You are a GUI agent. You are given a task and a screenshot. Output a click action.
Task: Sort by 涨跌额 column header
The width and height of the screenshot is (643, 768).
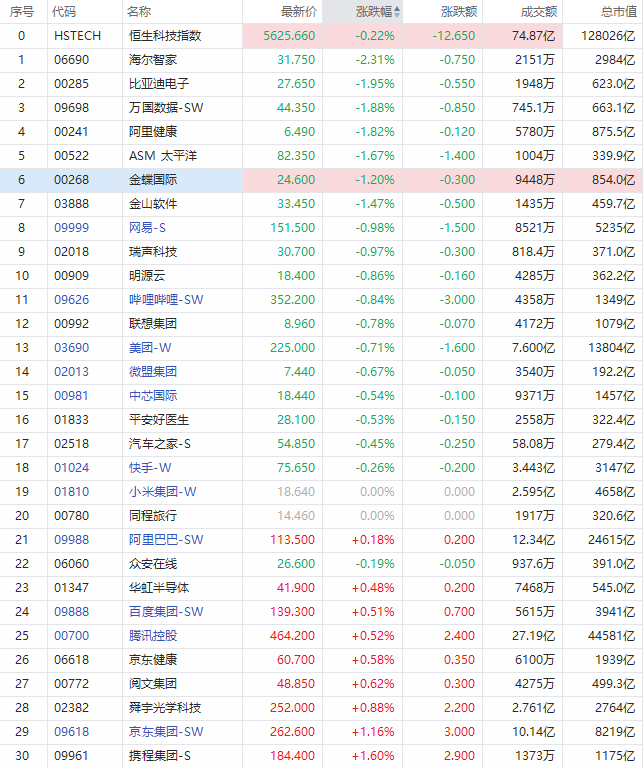(459, 12)
